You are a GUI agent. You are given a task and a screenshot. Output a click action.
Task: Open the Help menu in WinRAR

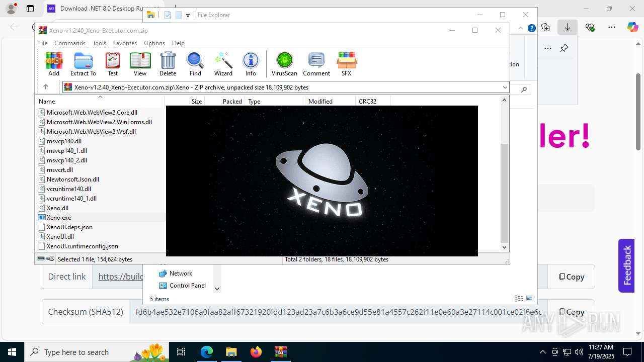178,43
